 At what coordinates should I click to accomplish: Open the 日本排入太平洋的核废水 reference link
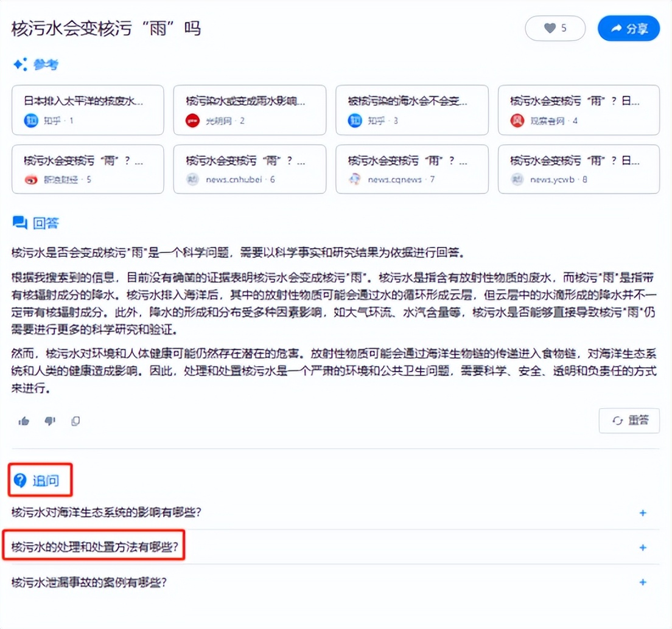point(88,110)
